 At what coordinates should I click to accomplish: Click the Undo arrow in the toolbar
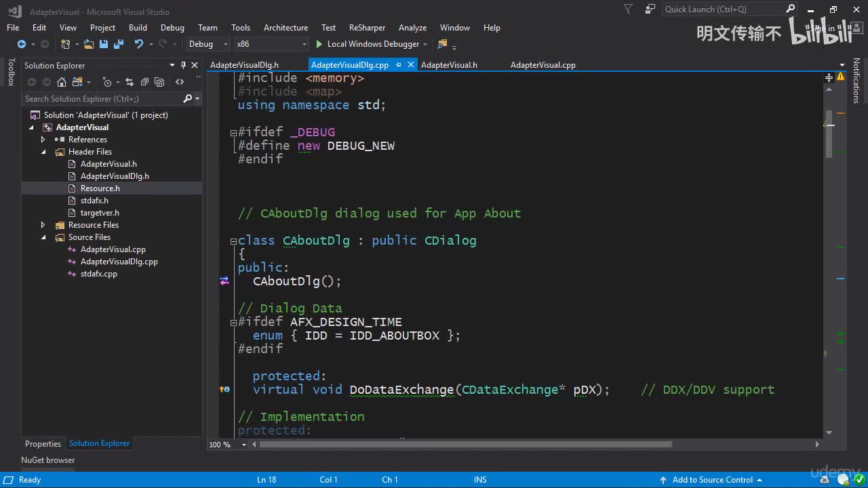[x=138, y=44]
